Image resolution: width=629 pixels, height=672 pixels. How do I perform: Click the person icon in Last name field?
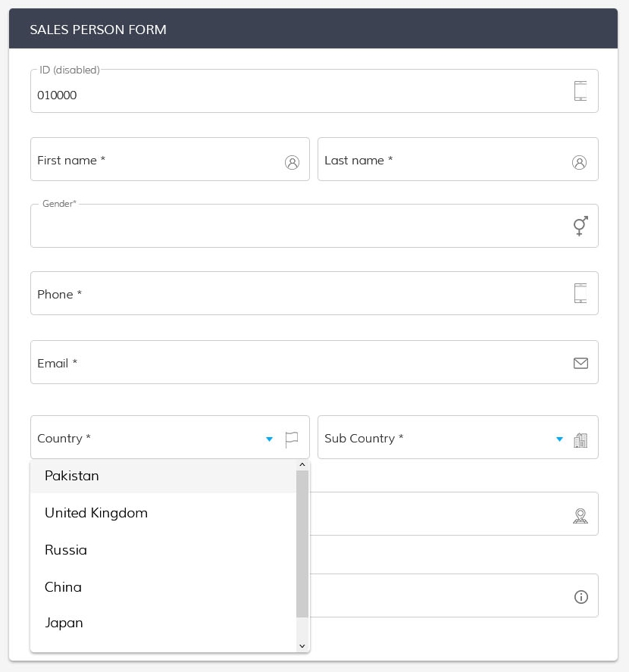point(579,162)
